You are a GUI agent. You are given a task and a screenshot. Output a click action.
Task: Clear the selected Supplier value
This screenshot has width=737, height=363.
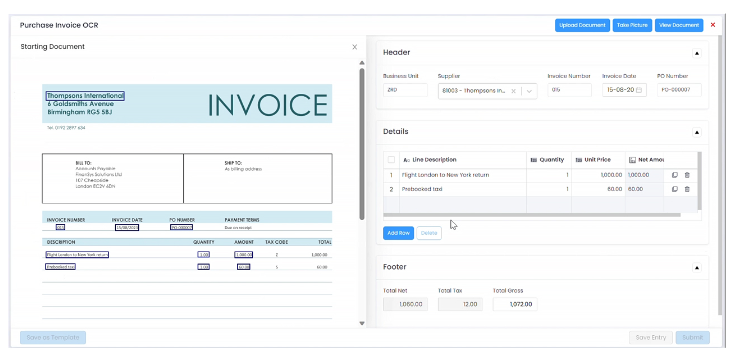pyautogui.click(x=513, y=91)
